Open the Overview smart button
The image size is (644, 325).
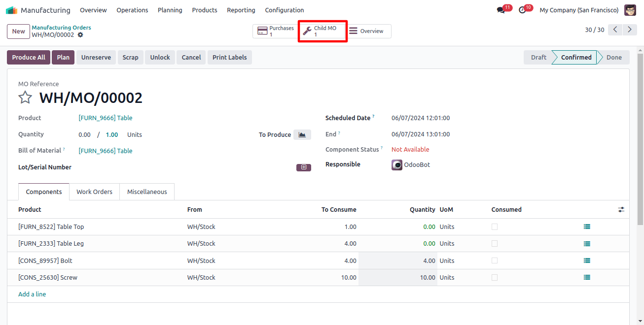(x=368, y=31)
